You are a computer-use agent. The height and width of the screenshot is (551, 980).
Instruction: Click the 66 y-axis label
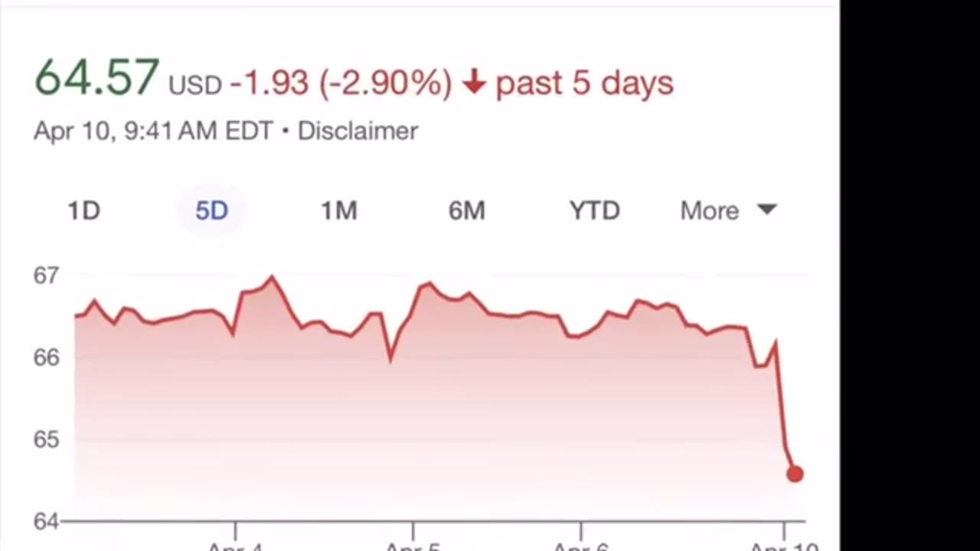click(46, 357)
